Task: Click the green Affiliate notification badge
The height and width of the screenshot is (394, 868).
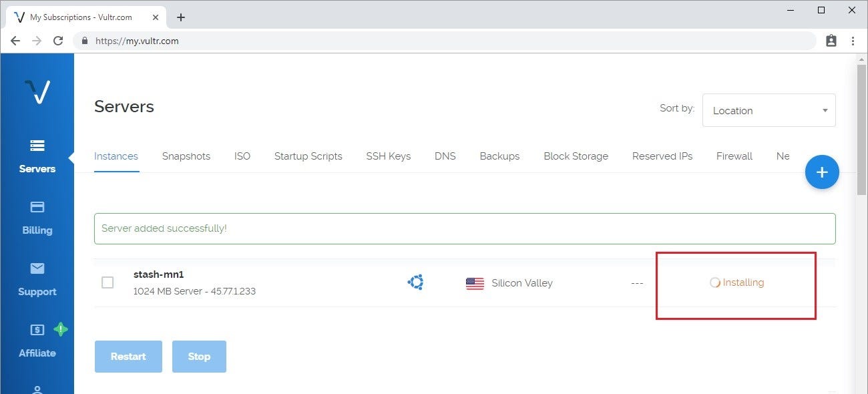Action: pyautogui.click(x=61, y=329)
